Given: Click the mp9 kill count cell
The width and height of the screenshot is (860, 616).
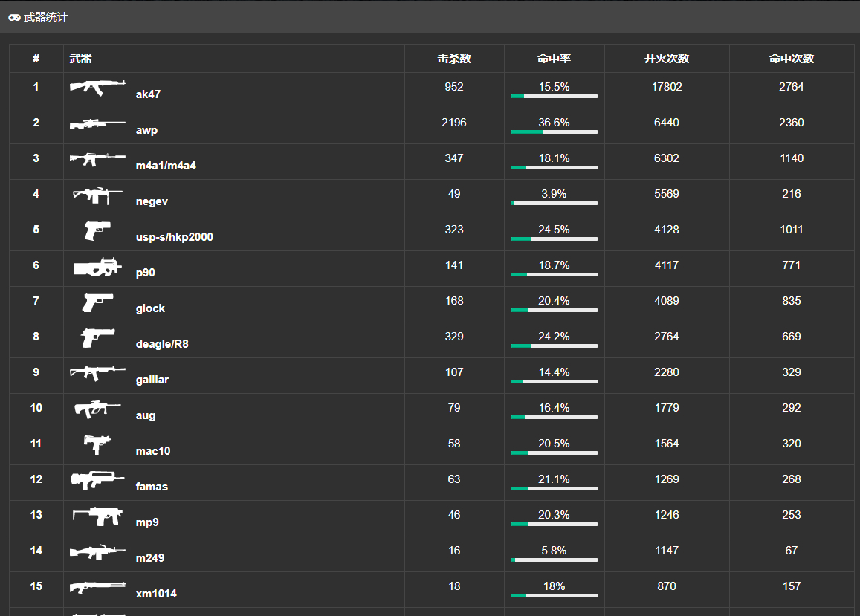Looking at the screenshot, I should (x=454, y=515).
